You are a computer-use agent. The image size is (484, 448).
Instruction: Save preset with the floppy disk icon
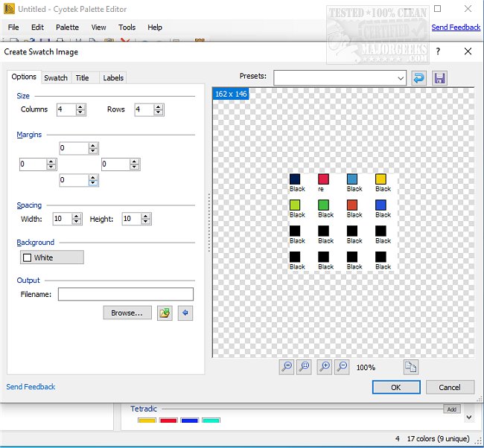pos(439,78)
